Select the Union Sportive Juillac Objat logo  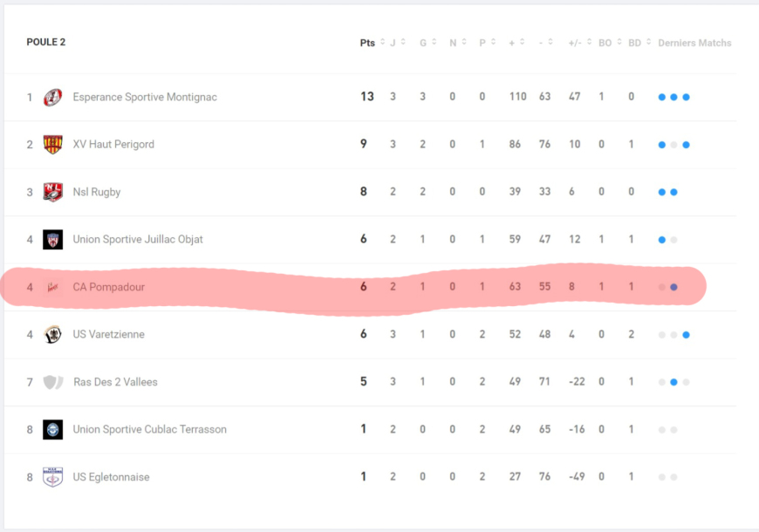click(x=53, y=239)
